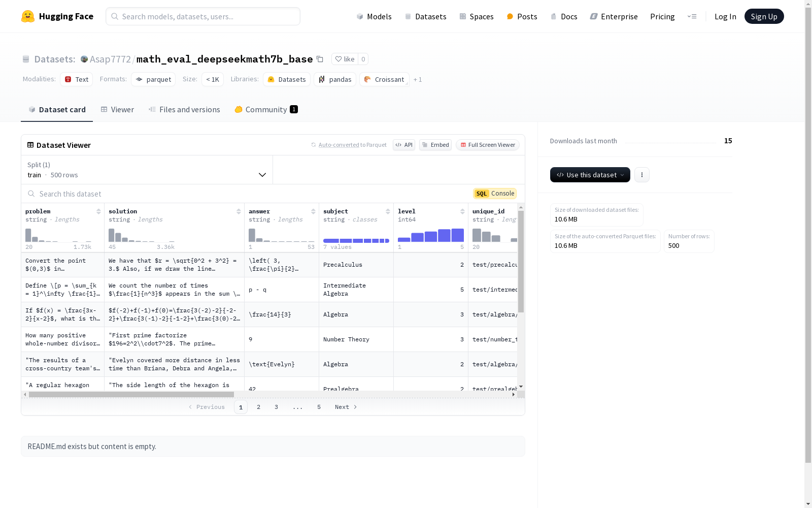Open Docs in the top navigation
Image resolution: width=812 pixels, height=508 pixels.
[x=564, y=16]
